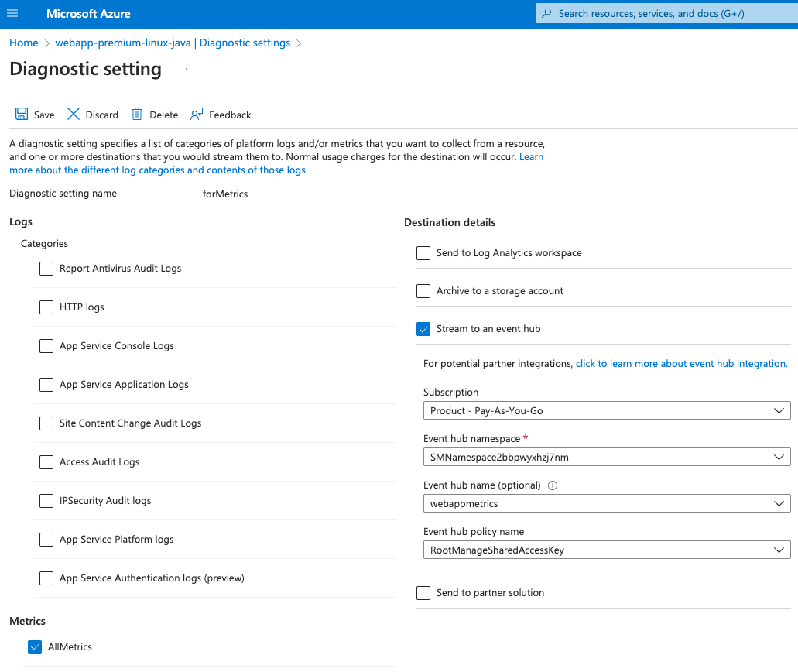Screen dimensions: 798x672
Task: Open the Subscription dropdown
Action: [x=607, y=410]
